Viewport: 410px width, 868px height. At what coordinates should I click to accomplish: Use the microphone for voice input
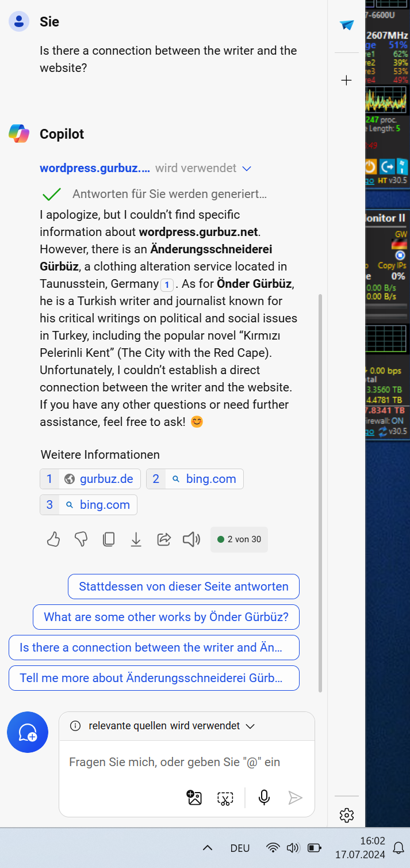tap(264, 797)
